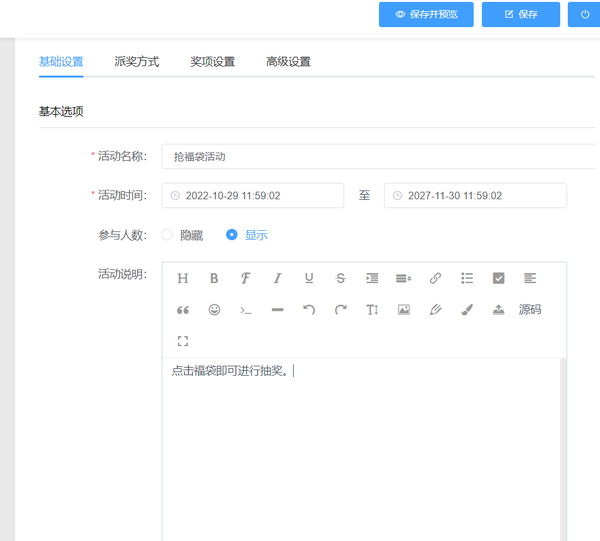Undo the last edit in the editor
The width and height of the screenshot is (600, 541).
[x=309, y=310]
